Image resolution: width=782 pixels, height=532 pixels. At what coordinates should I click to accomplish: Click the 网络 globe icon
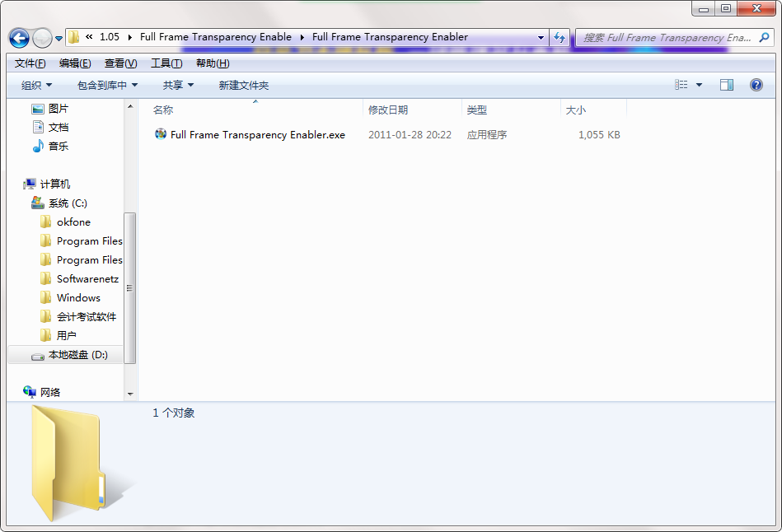(30, 392)
